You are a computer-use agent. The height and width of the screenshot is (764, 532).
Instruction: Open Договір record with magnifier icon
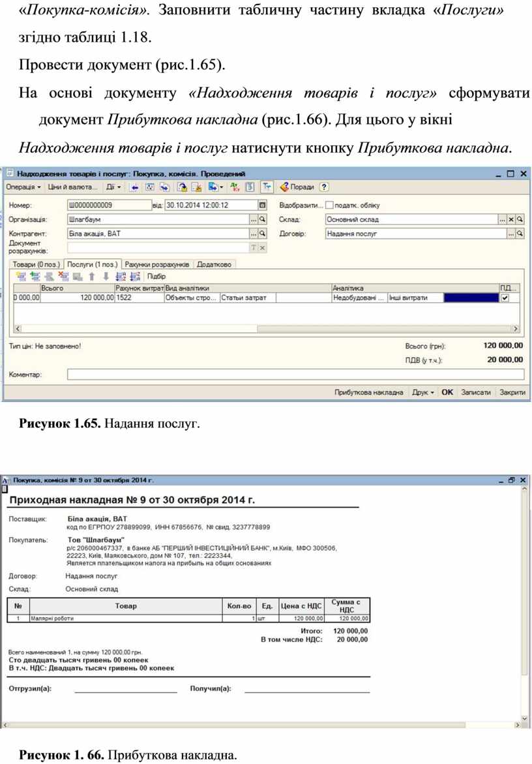(x=520, y=234)
